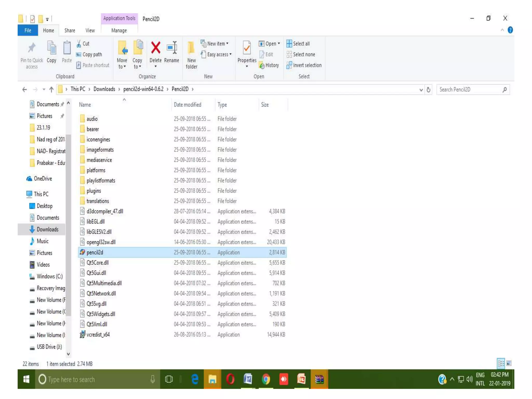This screenshot has height=399, width=532.
Task: Click the Select all icon
Action: (x=289, y=44)
